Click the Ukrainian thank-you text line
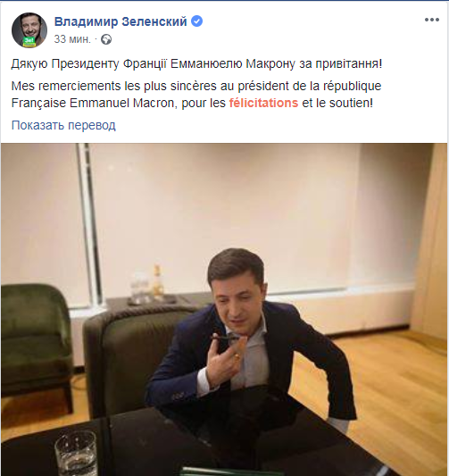 [x=196, y=64]
